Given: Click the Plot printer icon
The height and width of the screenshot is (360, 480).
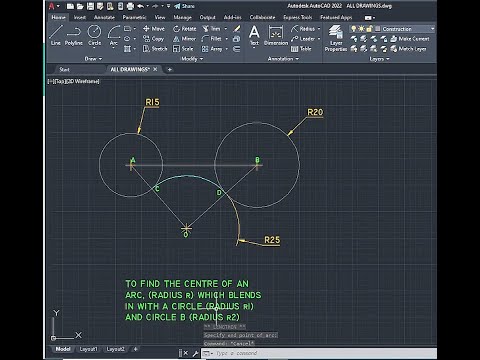Looking at the screenshot, I should (x=130, y=6).
